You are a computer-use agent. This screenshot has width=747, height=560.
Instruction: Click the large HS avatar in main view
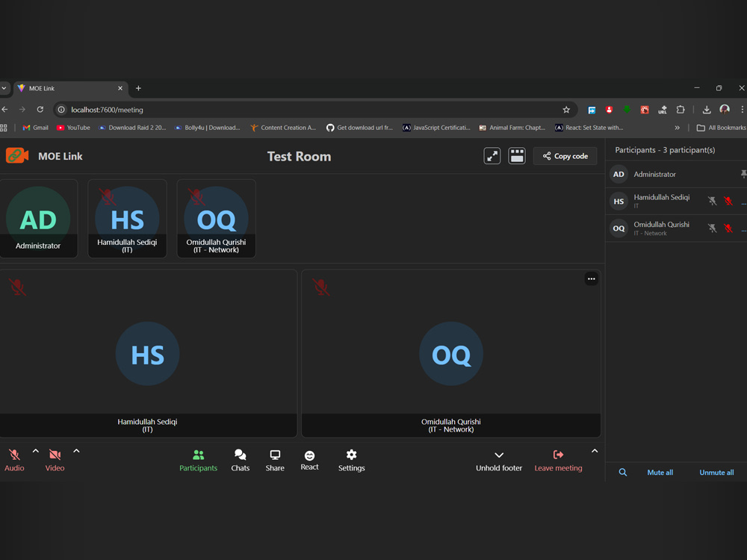click(148, 354)
